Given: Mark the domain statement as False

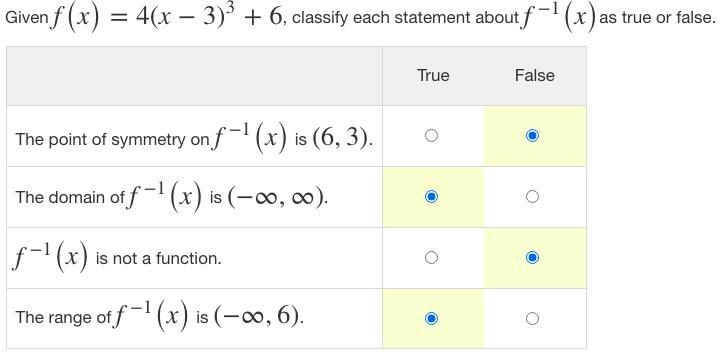Looking at the screenshot, I should (532, 197).
